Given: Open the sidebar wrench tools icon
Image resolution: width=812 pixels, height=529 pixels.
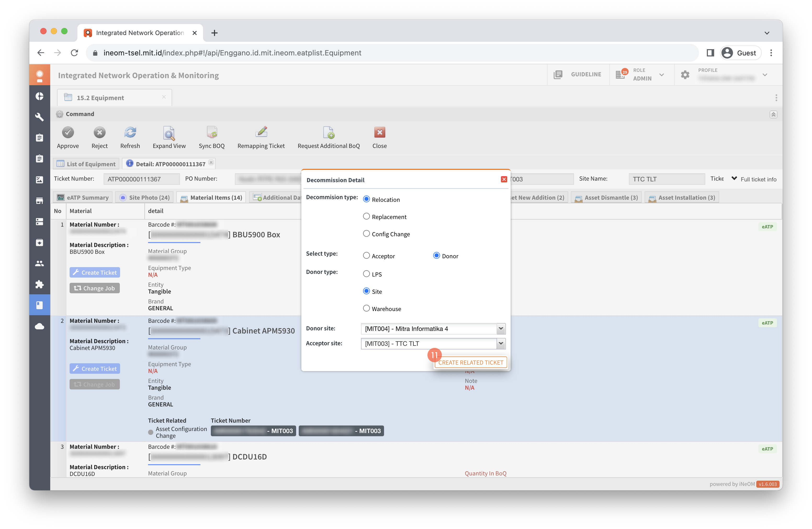Looking at the screenshot, I should 40,117.
